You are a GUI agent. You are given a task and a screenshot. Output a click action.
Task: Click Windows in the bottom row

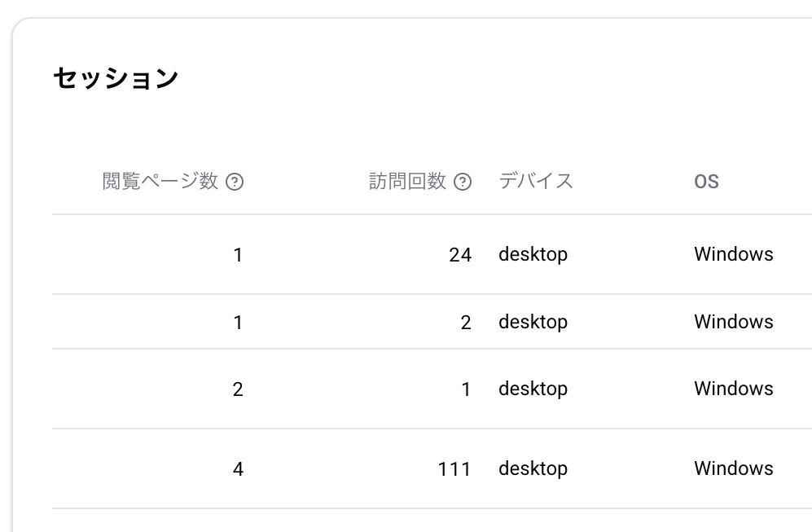tap(732, 468)
